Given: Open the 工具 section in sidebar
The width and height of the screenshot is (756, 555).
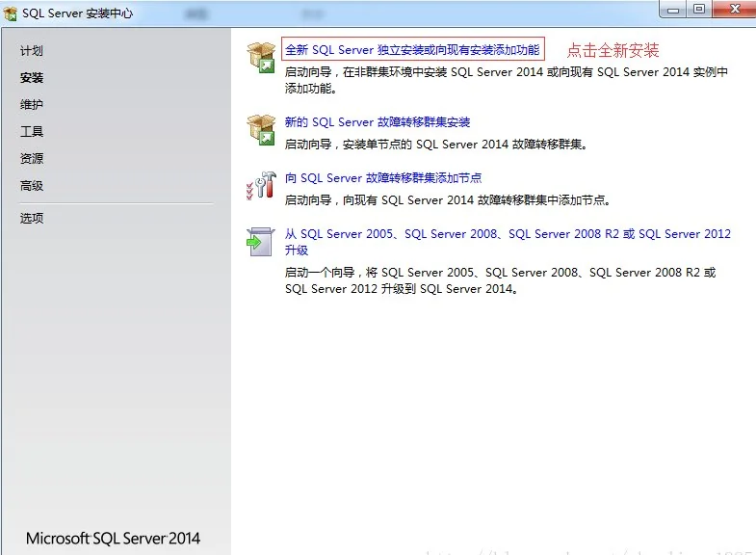Looking at the screenshot, I should (32, 132).
